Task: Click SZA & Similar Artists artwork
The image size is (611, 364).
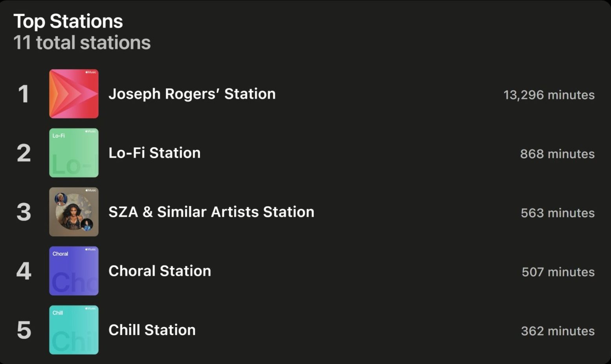Action: click(x=74, y=212)
